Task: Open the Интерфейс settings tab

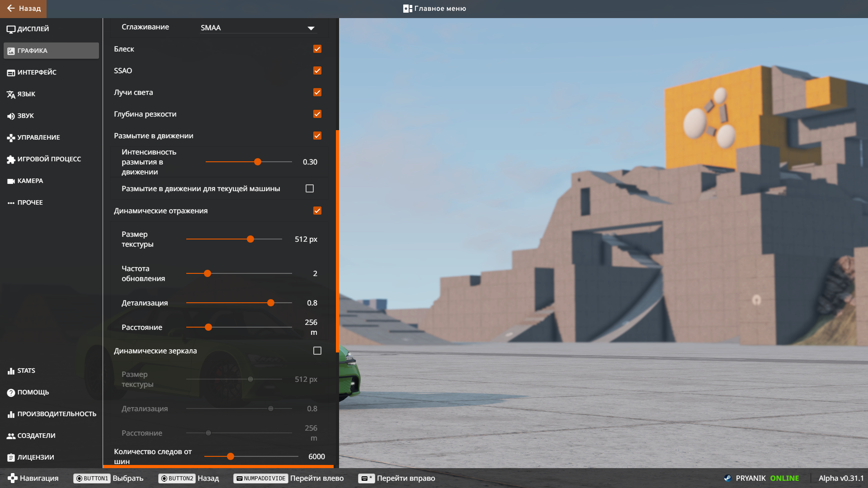Action: tap(37, 72)
